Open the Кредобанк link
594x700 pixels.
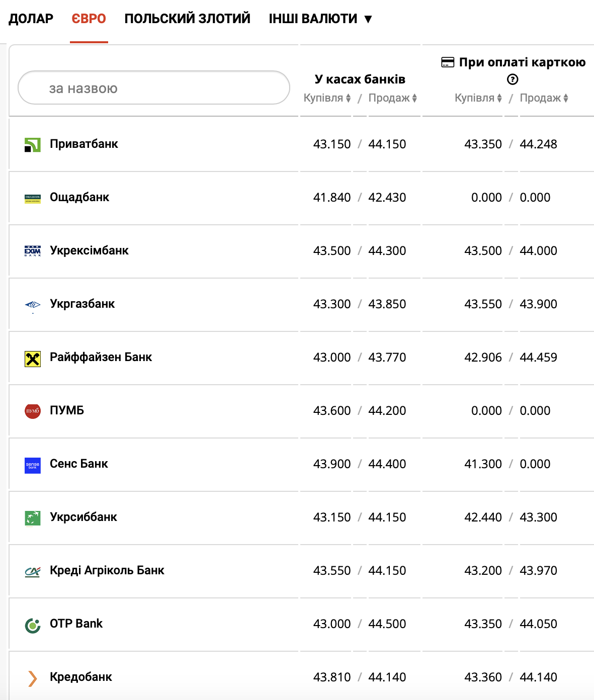[81, 677]
